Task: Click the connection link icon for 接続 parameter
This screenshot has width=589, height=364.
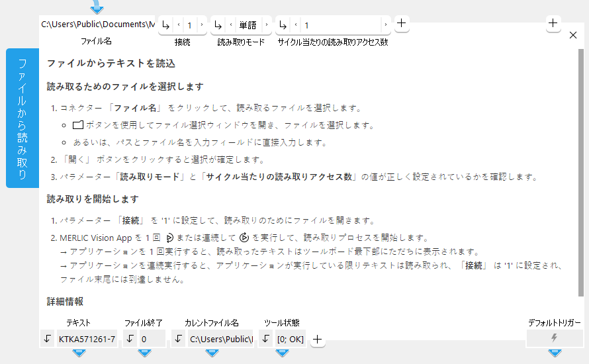Action: pyautogui.click(x=165, y=25)
